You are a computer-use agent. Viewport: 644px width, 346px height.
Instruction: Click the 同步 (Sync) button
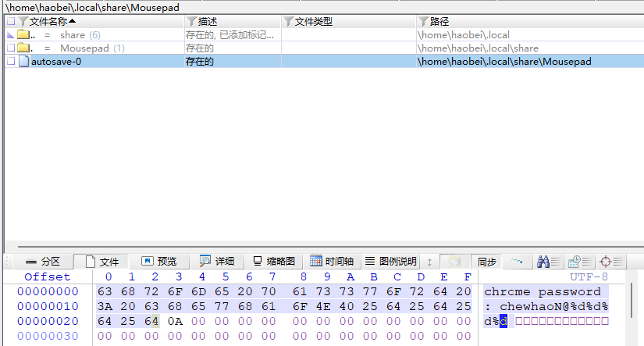(x=486, y=262)
